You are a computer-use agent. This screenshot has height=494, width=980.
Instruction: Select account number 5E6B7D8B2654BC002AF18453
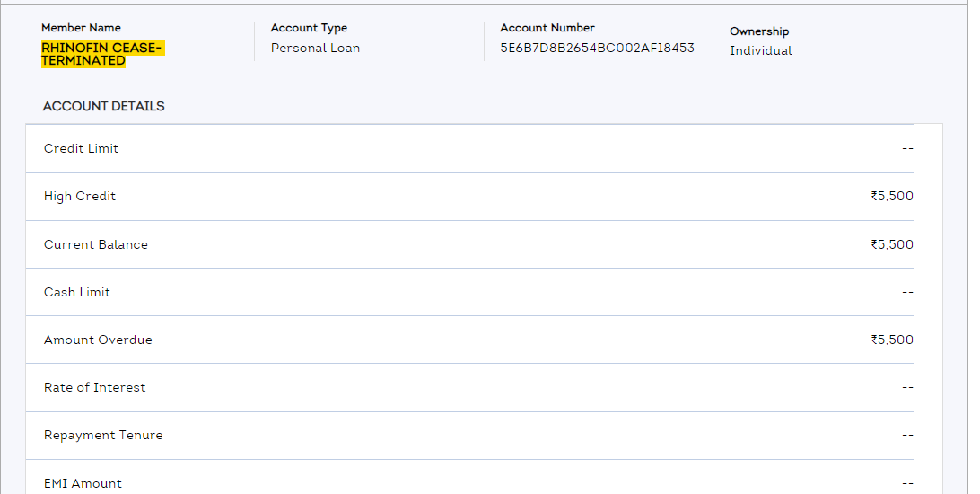[597, 48]
